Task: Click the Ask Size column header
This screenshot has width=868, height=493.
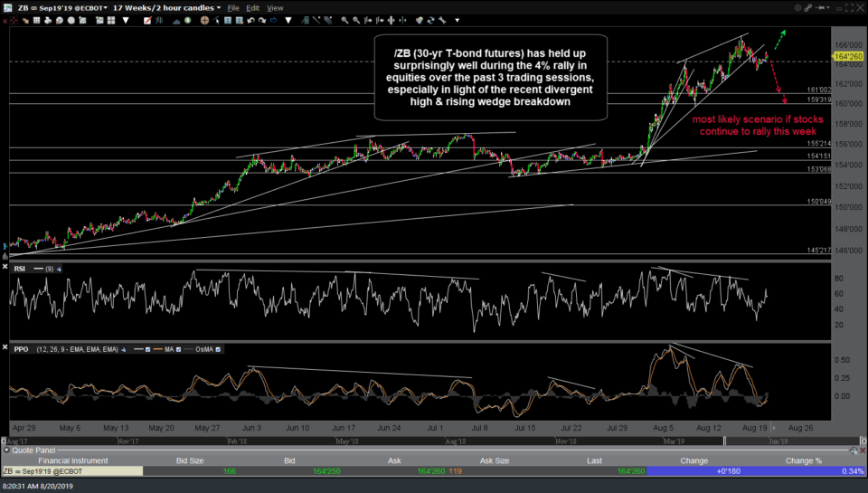Action: pyautogui.click(x=495, y=460)
